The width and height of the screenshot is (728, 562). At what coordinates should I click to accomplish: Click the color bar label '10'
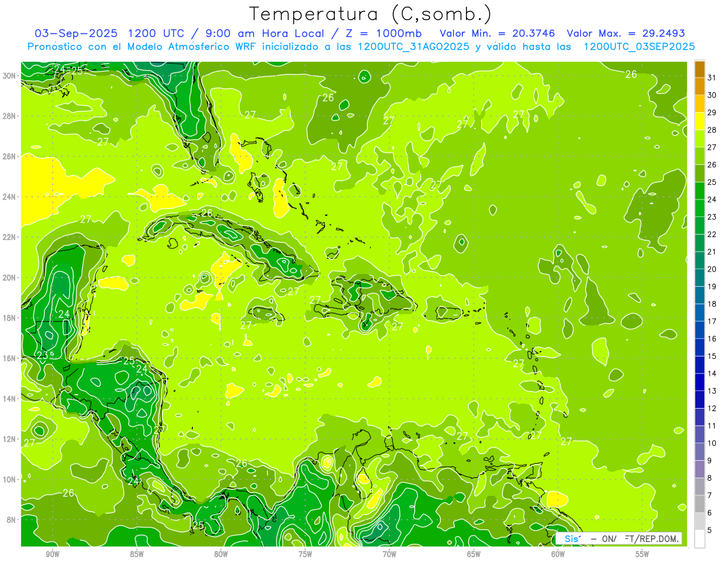pos(712,443)
